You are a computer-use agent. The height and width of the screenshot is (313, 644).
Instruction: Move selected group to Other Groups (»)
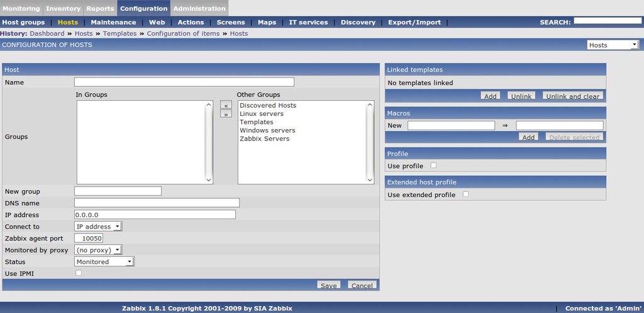coord(226,115)
